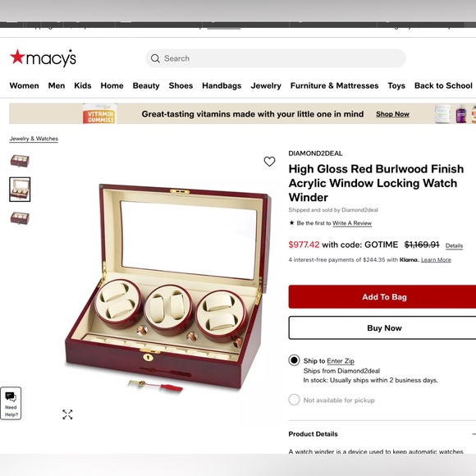The width and height of the screenshot is (476, 476).
Task: Open the Women menu
Action: [25, 85]
